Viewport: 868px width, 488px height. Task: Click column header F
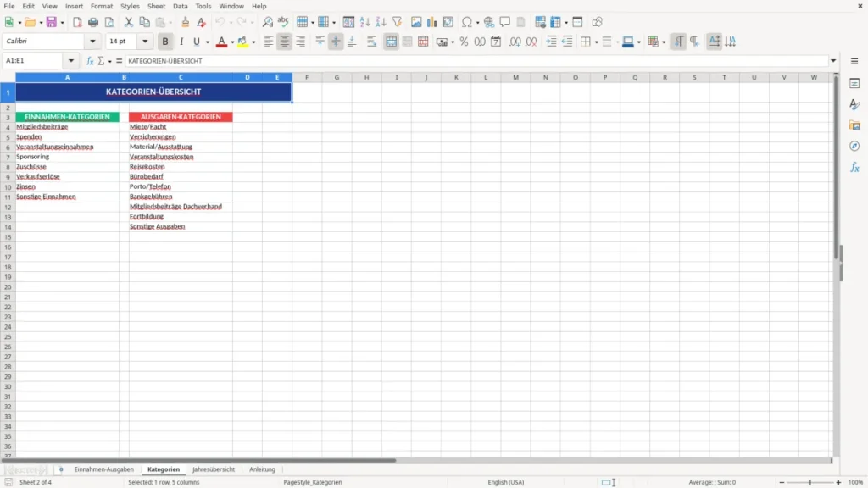[x=307, y=77]
